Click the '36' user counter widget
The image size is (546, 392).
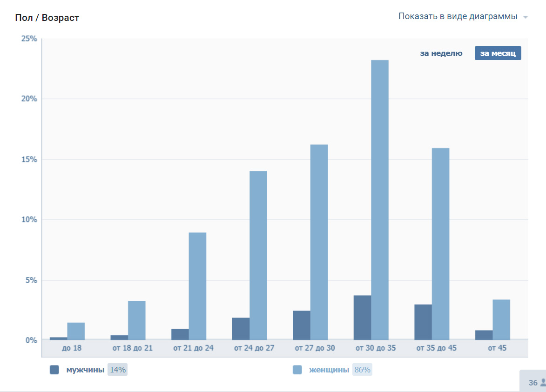[533, 381]
